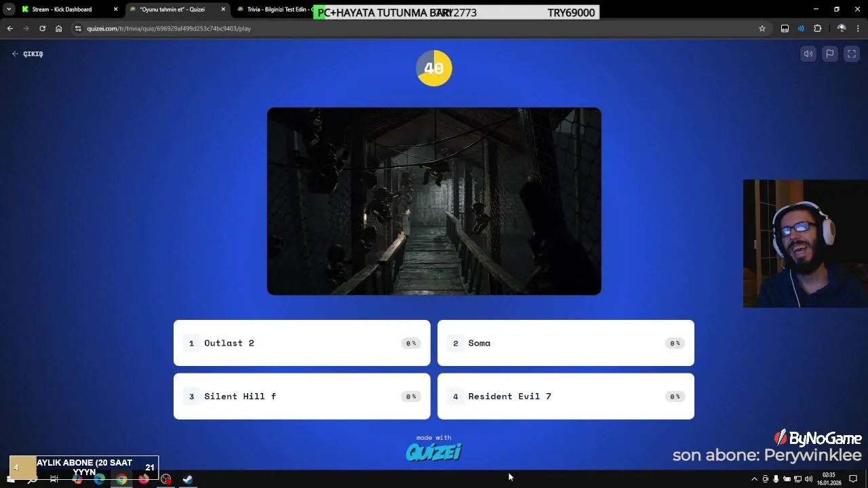Toggle the quiz sound speaker icon
Viewport: 868px width, 488px height.
[x=808, y=54]
